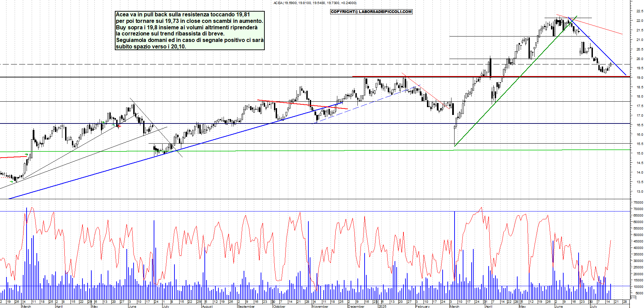Image resolution: width=644 pixels, height=308 pixels.
Task: Click the 16.5 price axis label
Action: [x=640, y=125]
